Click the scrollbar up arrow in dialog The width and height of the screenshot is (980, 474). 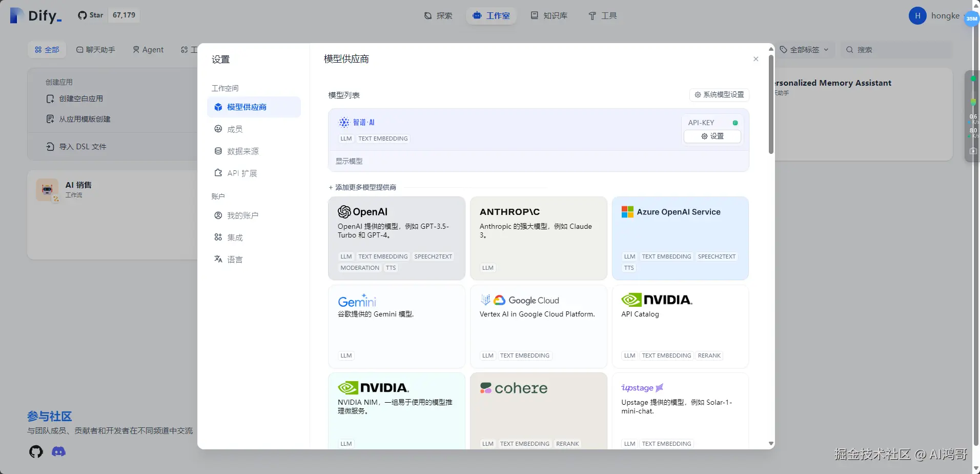(x=771, y=49)
